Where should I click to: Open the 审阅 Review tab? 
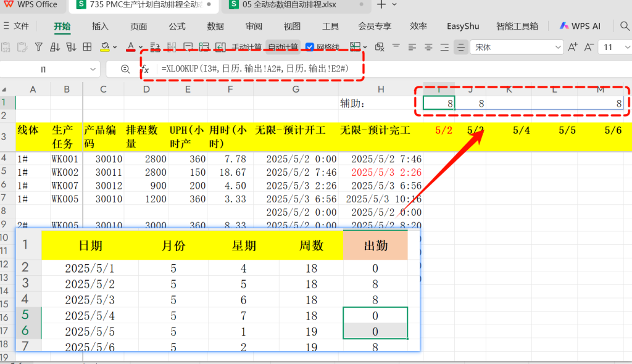click(254, 26)
